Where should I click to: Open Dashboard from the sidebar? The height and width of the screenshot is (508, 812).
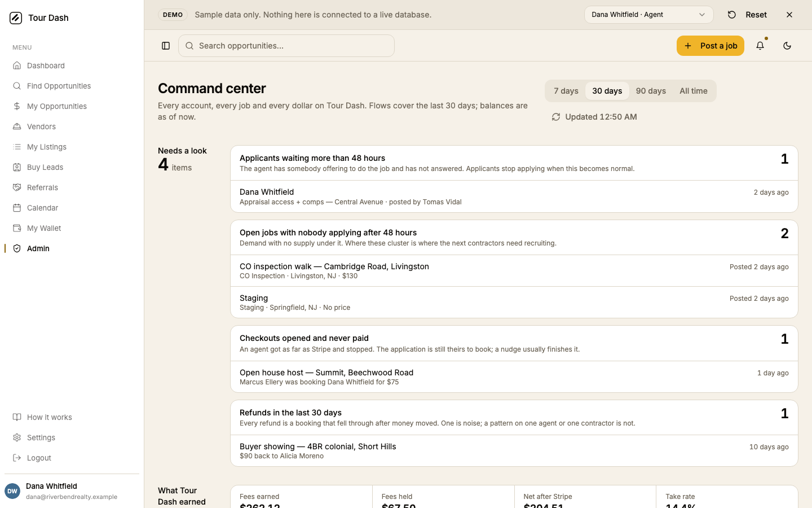coord(72,65)
